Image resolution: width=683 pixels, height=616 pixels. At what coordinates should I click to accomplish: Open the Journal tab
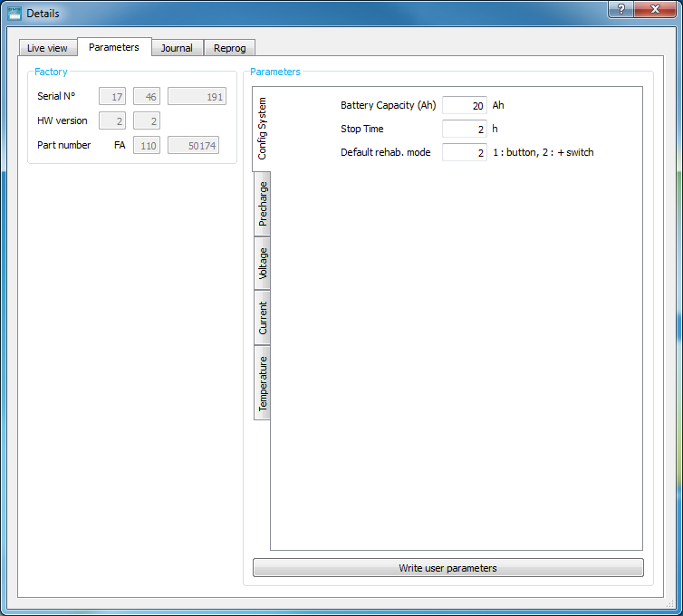point(177,48)
